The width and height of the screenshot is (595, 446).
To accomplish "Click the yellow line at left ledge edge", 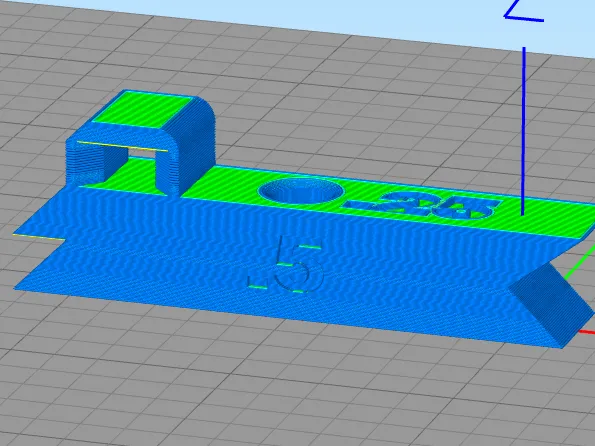I will (x=39, y=237).
